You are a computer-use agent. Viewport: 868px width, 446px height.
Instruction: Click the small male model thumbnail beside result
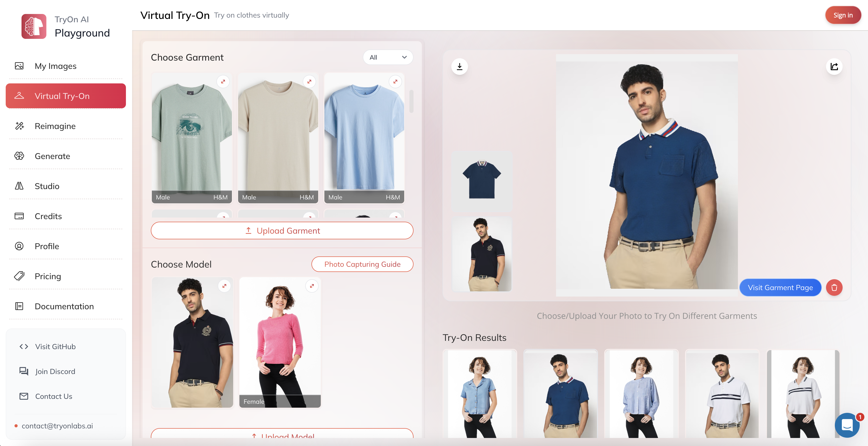click(482, 254)
